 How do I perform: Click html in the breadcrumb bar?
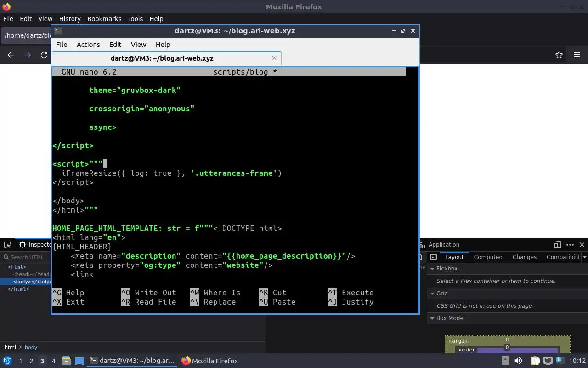click(10, 347)
